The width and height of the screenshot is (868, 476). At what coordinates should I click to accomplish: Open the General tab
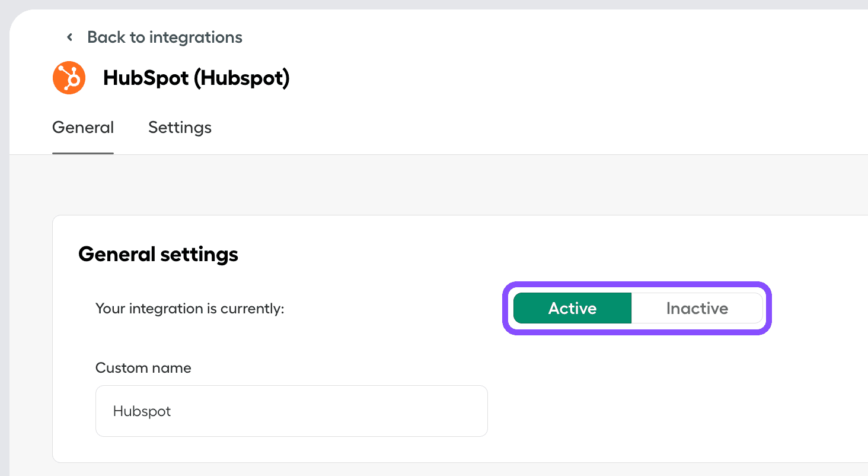pyautogui.click(x=82, y=127)
